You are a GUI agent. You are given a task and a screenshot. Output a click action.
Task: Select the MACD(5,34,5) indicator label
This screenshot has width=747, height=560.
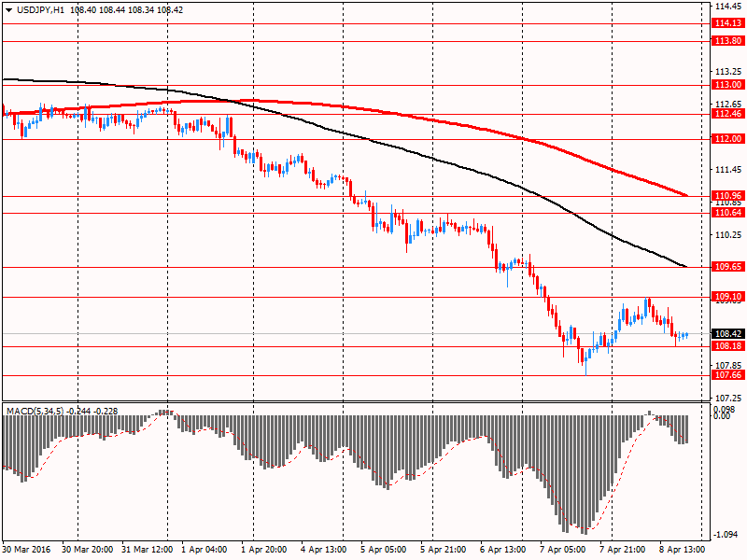35,411
